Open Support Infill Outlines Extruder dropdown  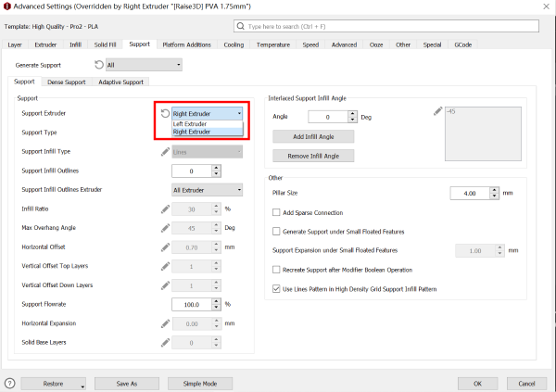pyautogui.click(x=208, y=190)
